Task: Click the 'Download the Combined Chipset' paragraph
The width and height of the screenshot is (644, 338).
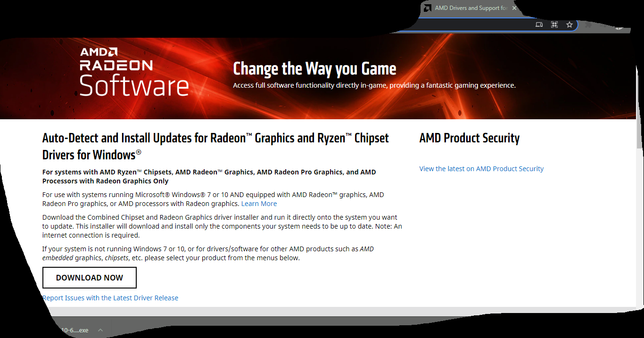Action: [x=222, y=226]
